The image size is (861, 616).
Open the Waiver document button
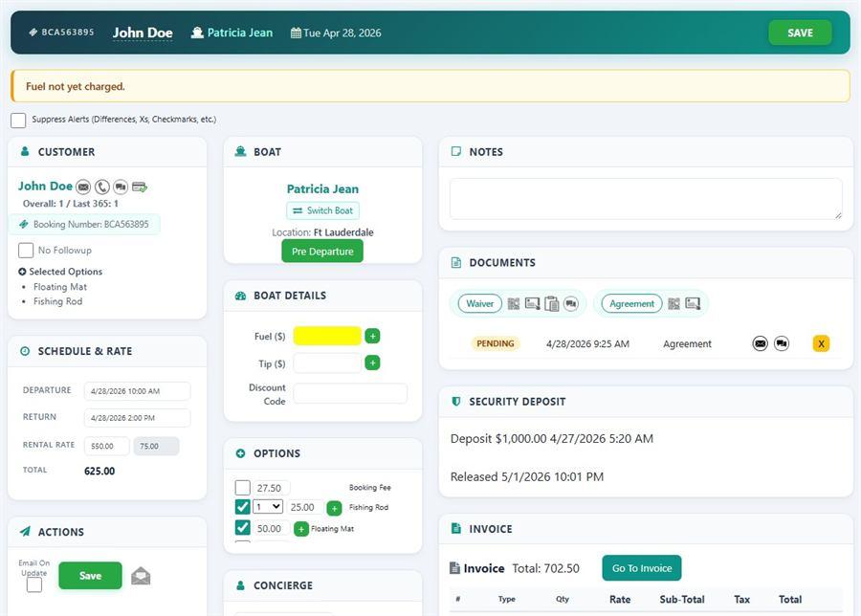coord(480,303)
